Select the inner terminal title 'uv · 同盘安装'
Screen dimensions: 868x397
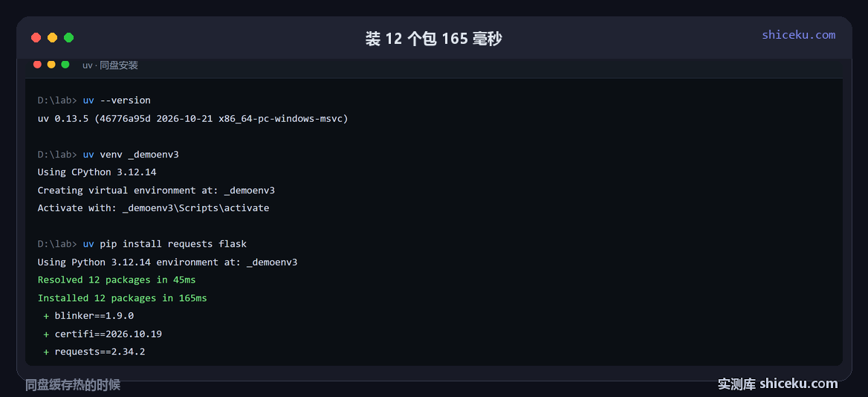pyautogui.click(x=110, y=65)
